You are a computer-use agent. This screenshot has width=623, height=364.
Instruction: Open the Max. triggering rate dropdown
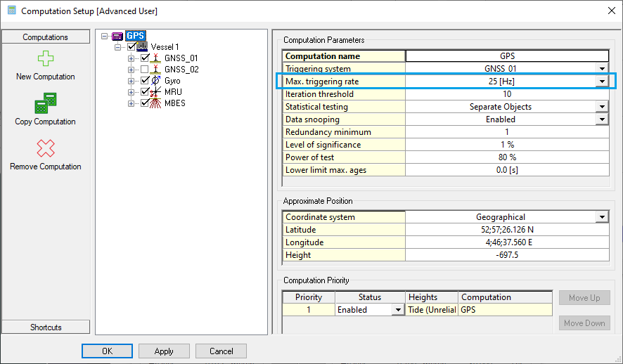click(x=602, y=82)
